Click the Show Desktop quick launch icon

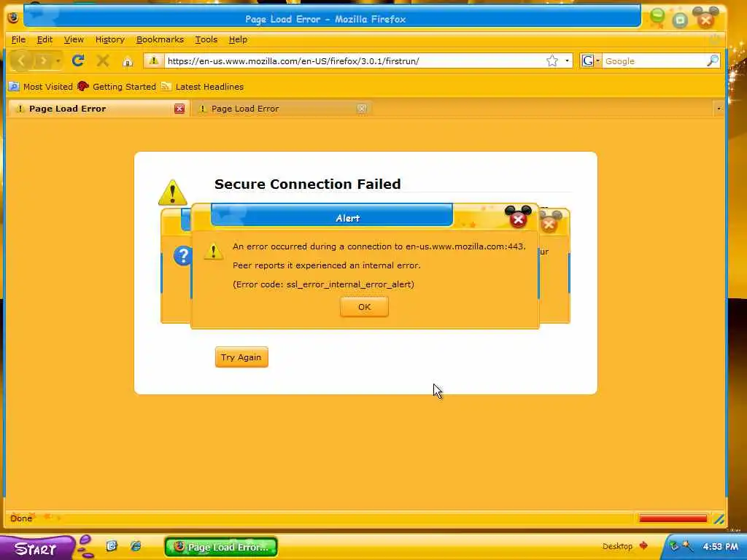(112, 545)
